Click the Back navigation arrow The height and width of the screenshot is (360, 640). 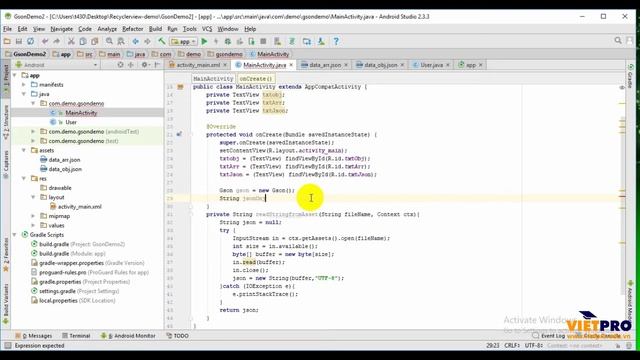136,41
